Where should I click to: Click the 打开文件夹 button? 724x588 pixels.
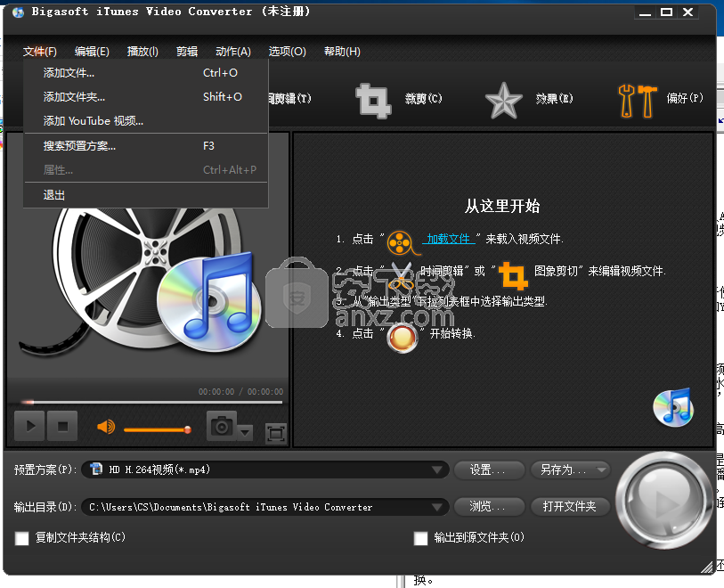(570, 507)
